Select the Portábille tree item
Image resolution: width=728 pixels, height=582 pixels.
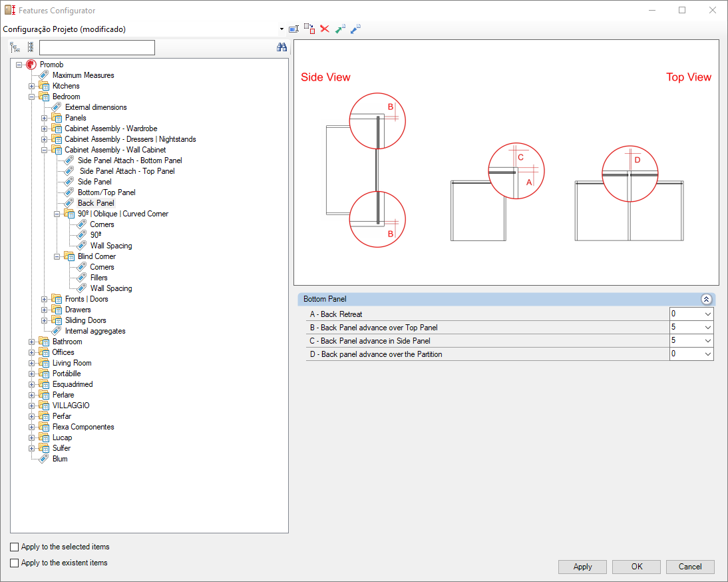[x=67, y=374]
